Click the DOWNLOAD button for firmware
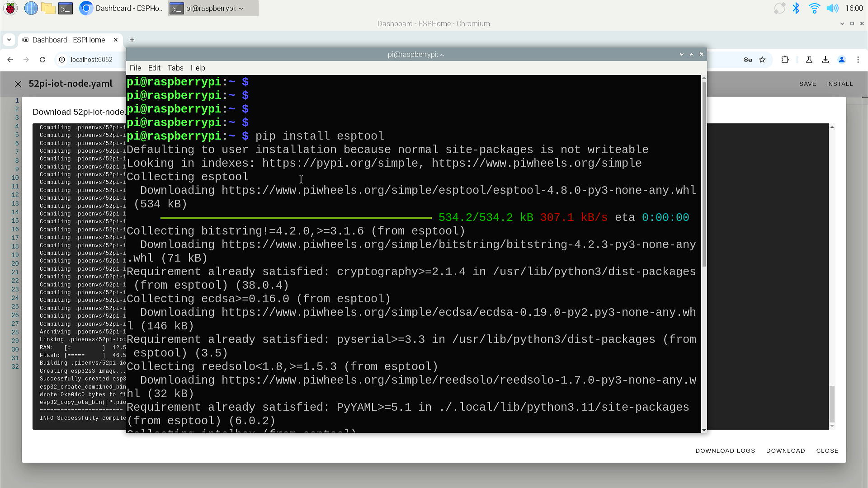Image resolution: width=868 pixels, height=488 pixels. (786, 450)
